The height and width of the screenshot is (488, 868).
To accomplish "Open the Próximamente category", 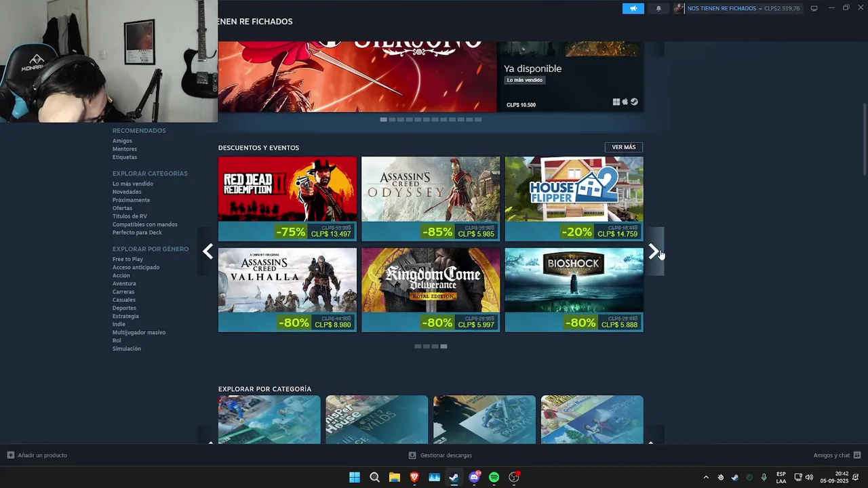I will tap(131, 200).
